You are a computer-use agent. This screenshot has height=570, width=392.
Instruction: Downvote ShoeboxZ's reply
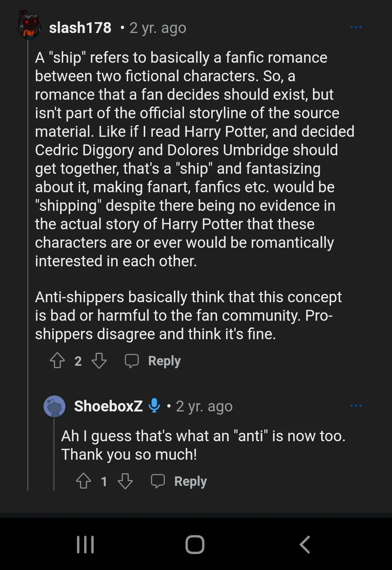coord(125,481)
